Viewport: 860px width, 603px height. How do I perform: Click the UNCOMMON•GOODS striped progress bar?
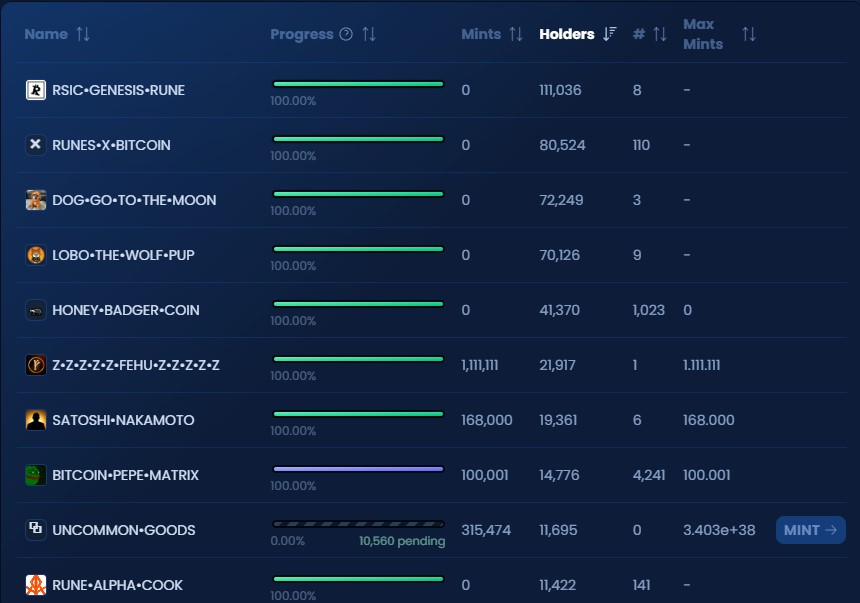coord(358,523)
